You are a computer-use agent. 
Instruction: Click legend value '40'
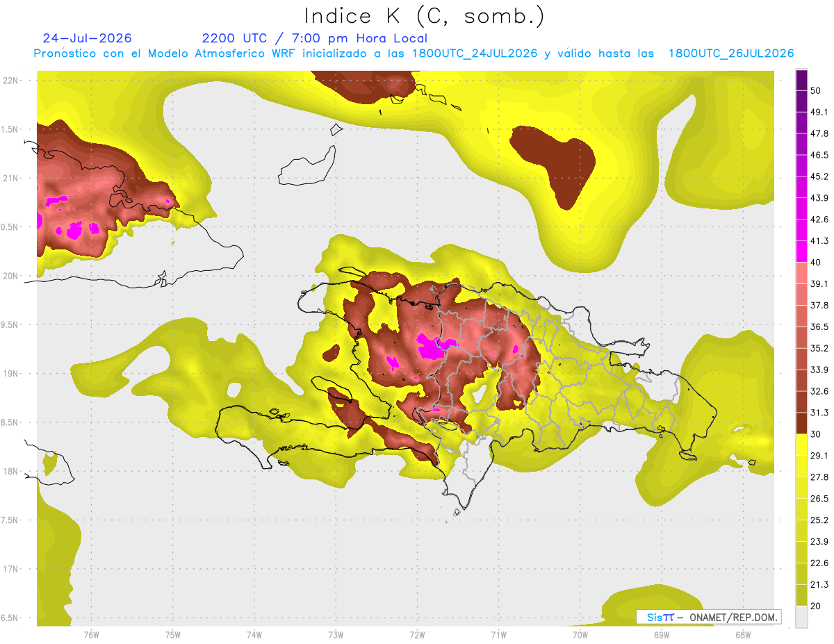(815, 263)
